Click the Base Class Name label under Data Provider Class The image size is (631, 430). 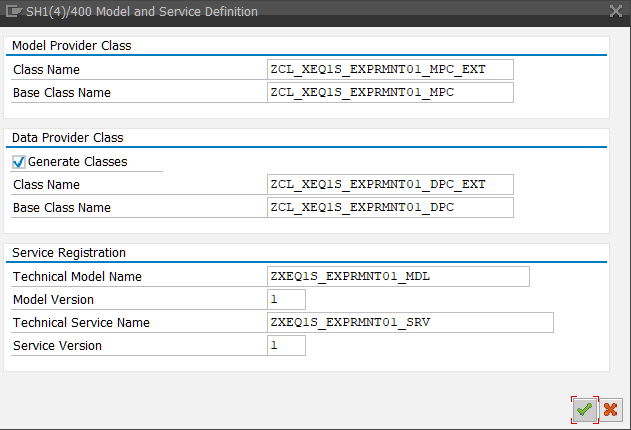(x=62, y=208)
